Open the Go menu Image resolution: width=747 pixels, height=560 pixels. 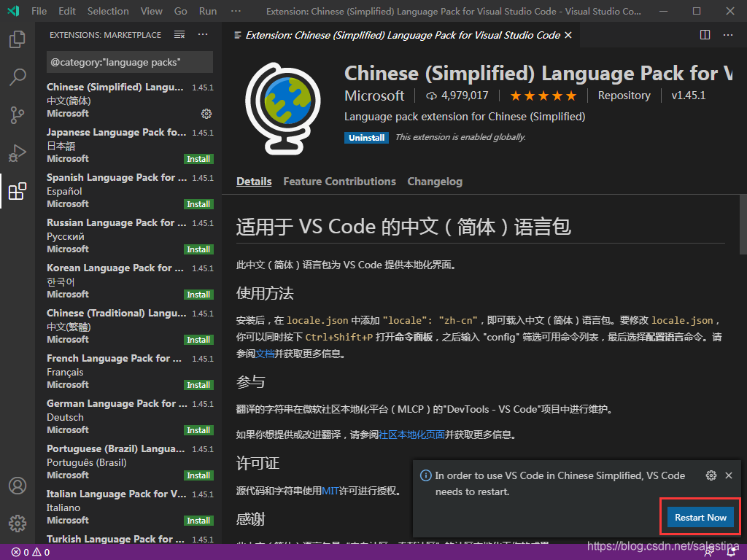[x=181, y=11]
